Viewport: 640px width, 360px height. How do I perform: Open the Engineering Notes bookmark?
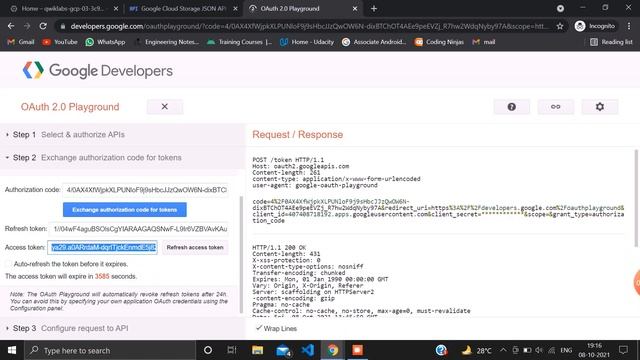(167, 42)
